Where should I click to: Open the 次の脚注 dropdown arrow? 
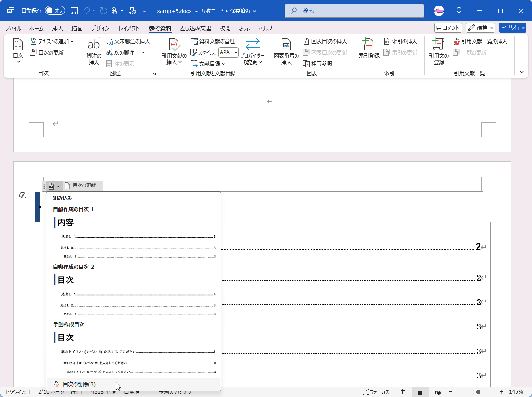(x=143, y=52)
